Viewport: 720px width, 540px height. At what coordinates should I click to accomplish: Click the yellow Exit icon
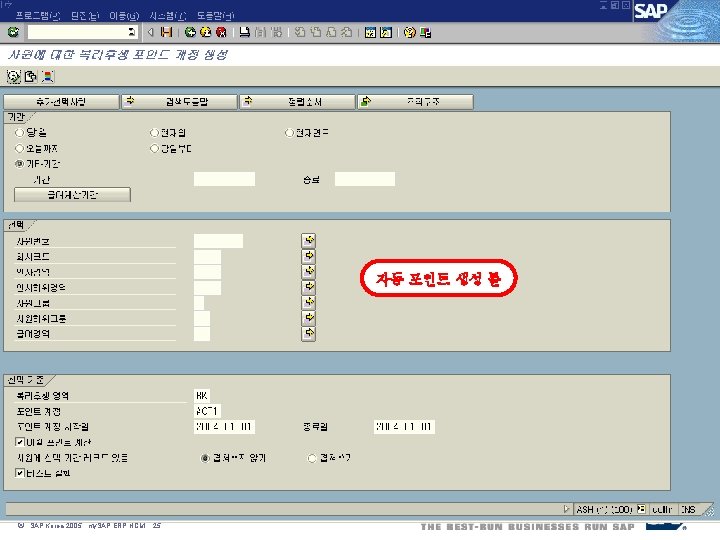click(206, 32)
